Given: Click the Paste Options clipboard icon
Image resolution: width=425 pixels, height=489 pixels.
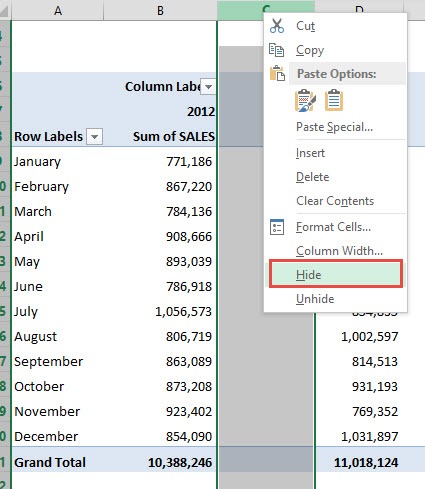Looking at the screenshot, I should point(277,73).
